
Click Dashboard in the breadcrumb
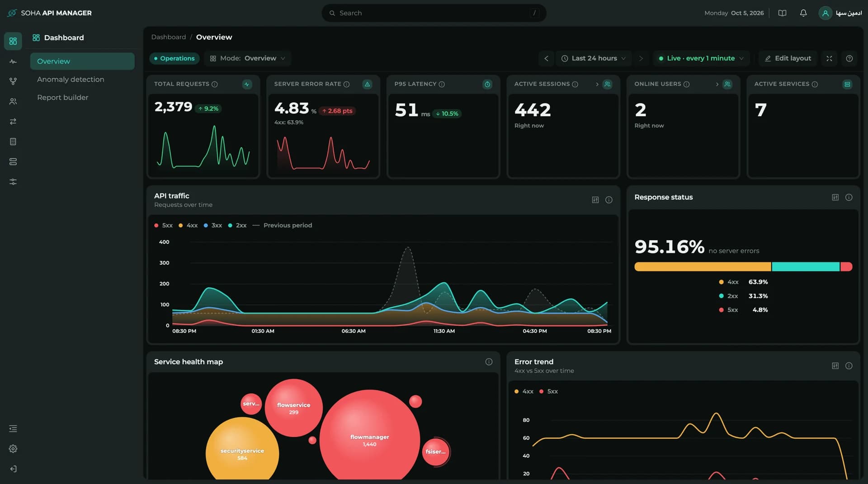click(168, 37)
